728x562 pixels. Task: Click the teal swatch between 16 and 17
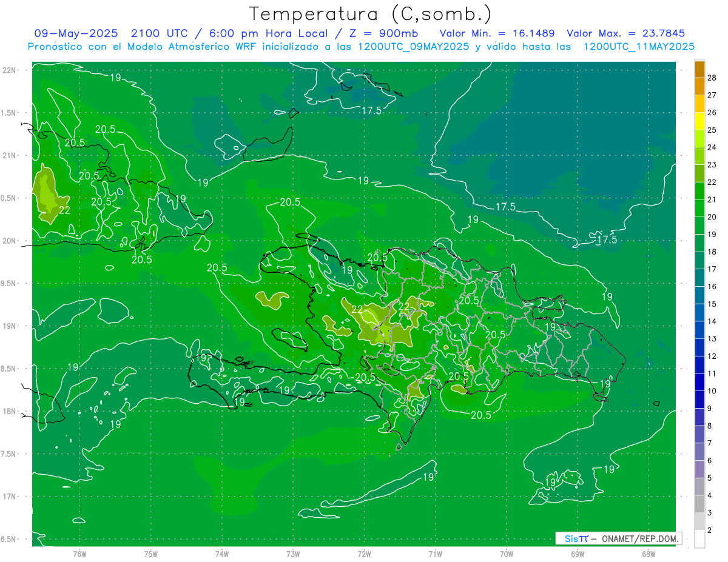click(699, 278)
